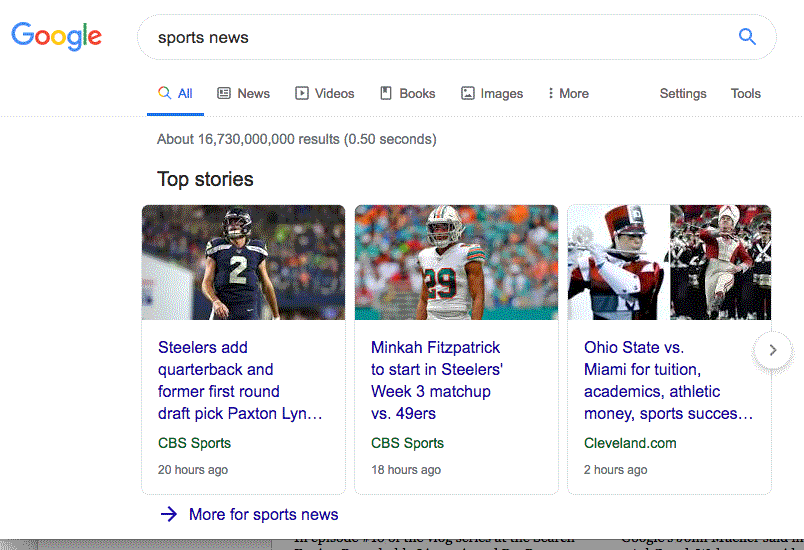
Task: Open the Minkah Fitzpatrick to start story
Action: 437,380
